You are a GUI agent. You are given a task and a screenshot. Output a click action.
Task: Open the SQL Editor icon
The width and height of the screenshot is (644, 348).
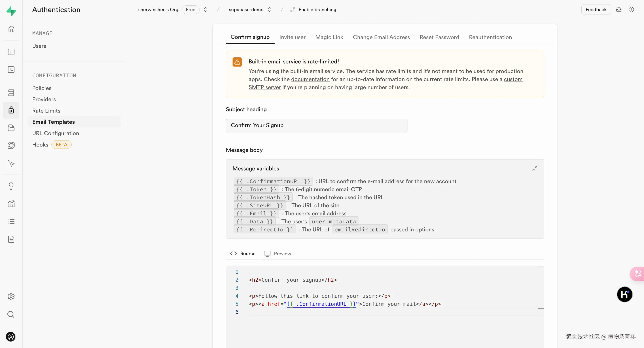pos(11,69)
